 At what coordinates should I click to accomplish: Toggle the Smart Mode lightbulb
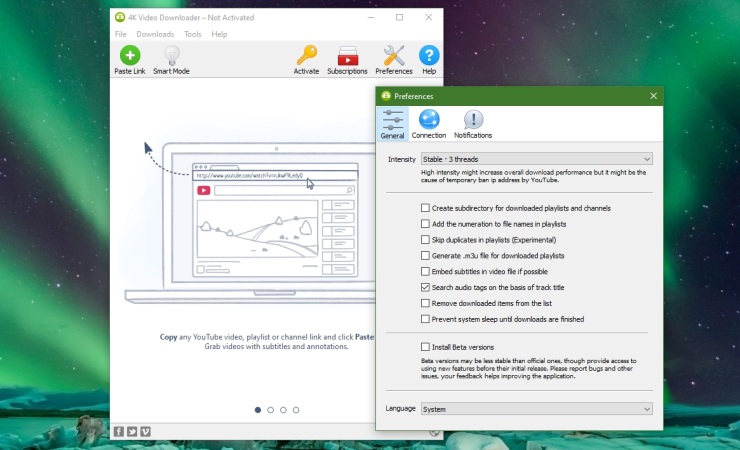[x=171, y=56]
